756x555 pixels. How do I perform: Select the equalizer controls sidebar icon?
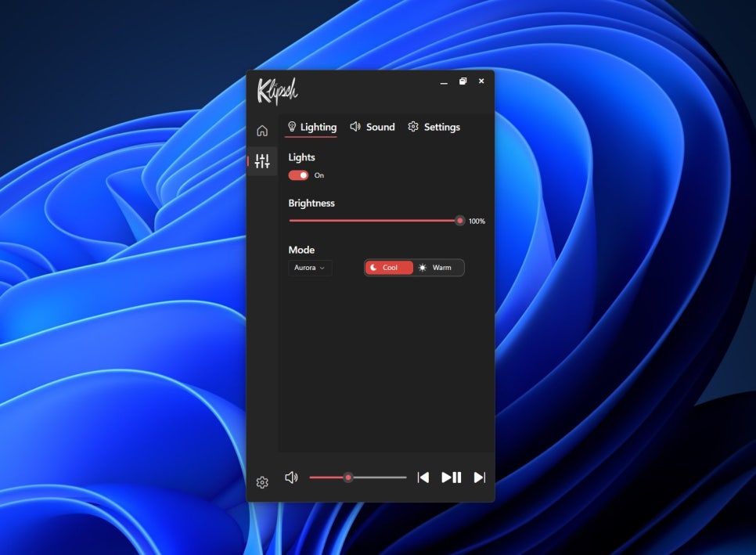click(x=262, y=161)
